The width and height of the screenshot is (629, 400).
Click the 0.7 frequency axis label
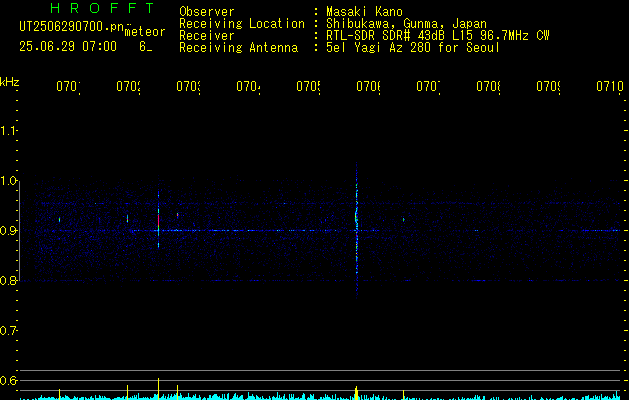8,331
